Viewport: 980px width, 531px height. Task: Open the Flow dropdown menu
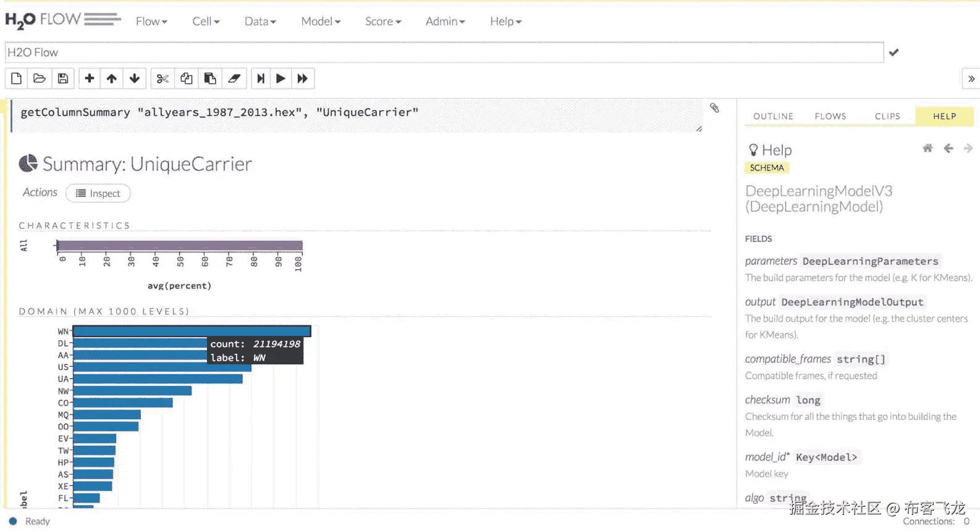tap(151, 22)
